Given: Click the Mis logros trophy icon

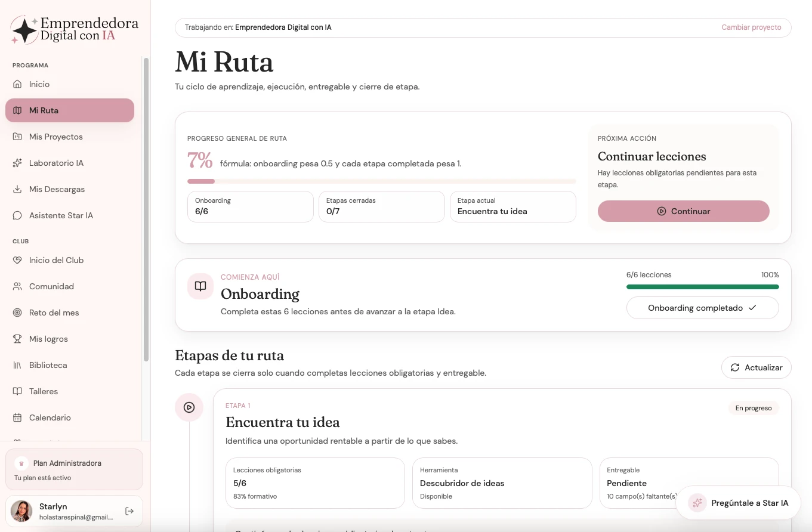Looking at the screenshot, I should click(x=17, y=339).
